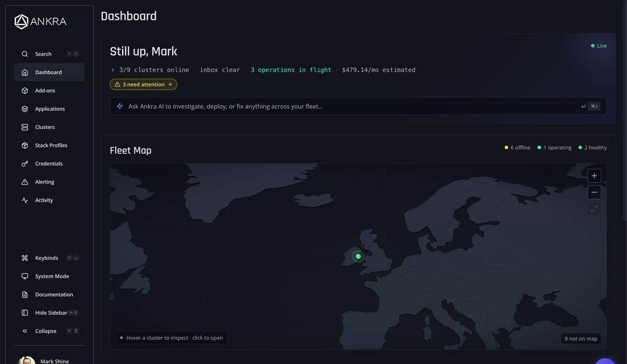Click '$479.14/mo estimated' text
This screenshot has width=627, height=364.
[x=379, y=70]
